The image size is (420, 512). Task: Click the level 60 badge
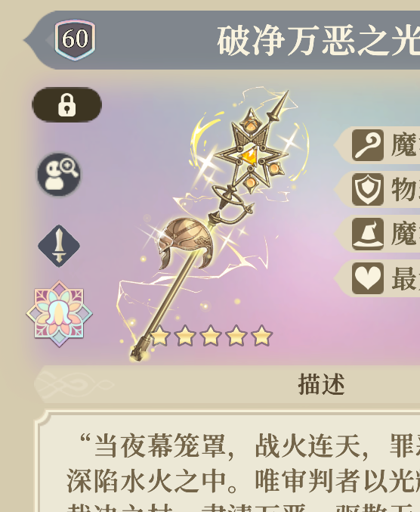75,40
